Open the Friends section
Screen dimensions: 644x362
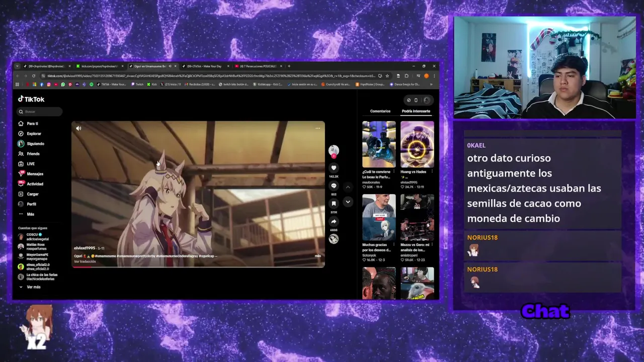coord(29,154)
